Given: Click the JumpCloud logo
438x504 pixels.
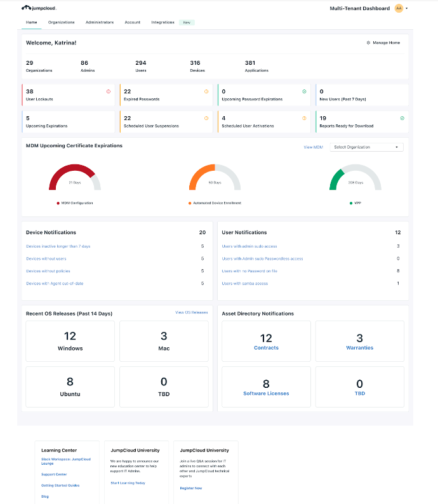Looking at the screenshot, I should [x=39, y=8].
